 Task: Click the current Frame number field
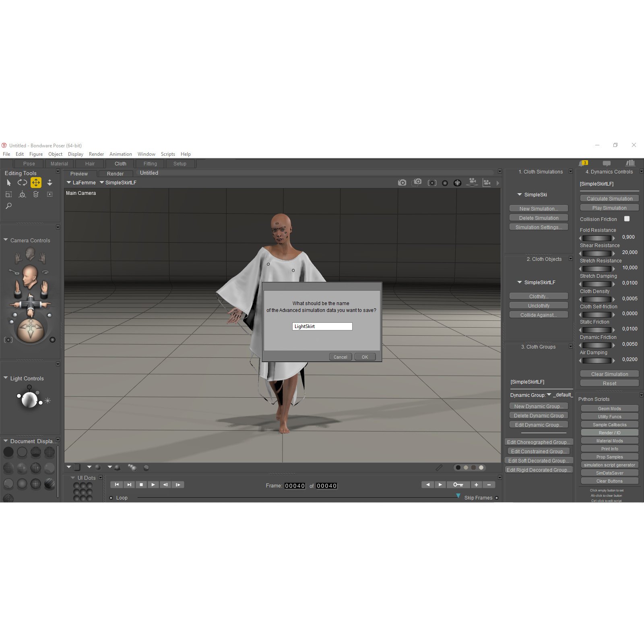pos(295,486)
